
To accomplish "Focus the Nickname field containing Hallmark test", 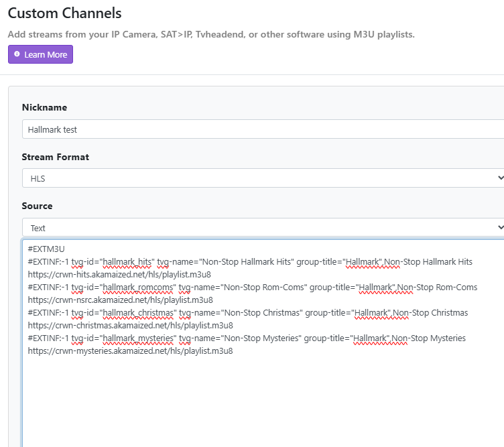I will coord(261,129).
